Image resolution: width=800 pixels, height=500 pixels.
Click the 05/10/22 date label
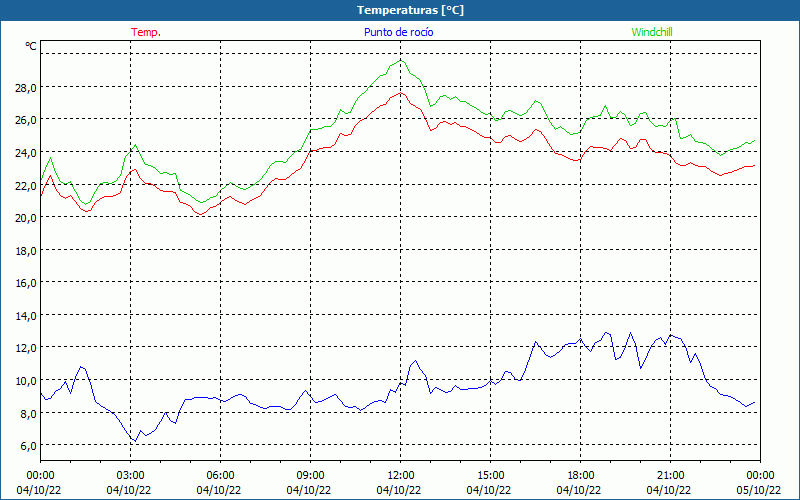(x=758, y=490)
